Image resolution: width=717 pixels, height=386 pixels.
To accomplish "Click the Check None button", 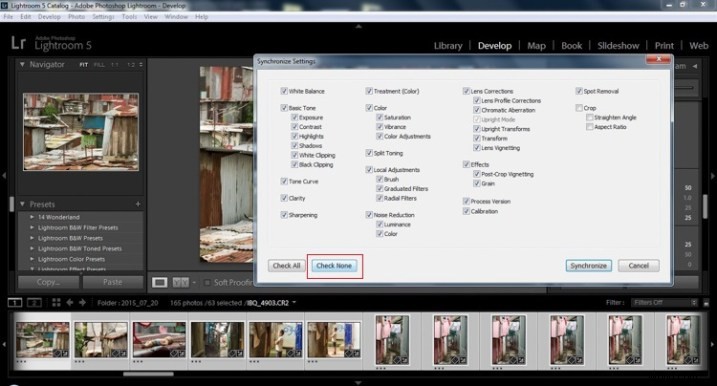I will [334, 266].
